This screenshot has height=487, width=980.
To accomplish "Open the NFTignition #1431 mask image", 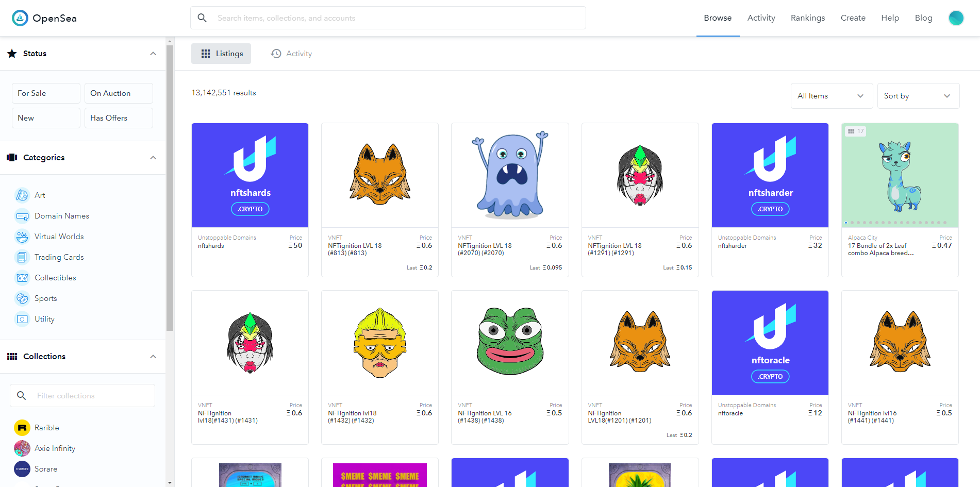I will click(x=250, y=343).
